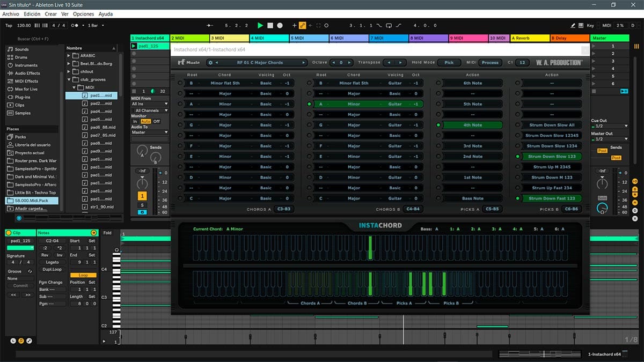Activate the orange track 1 activator button
The height and width of the screenshot is (362, 644).
[143, 196]
